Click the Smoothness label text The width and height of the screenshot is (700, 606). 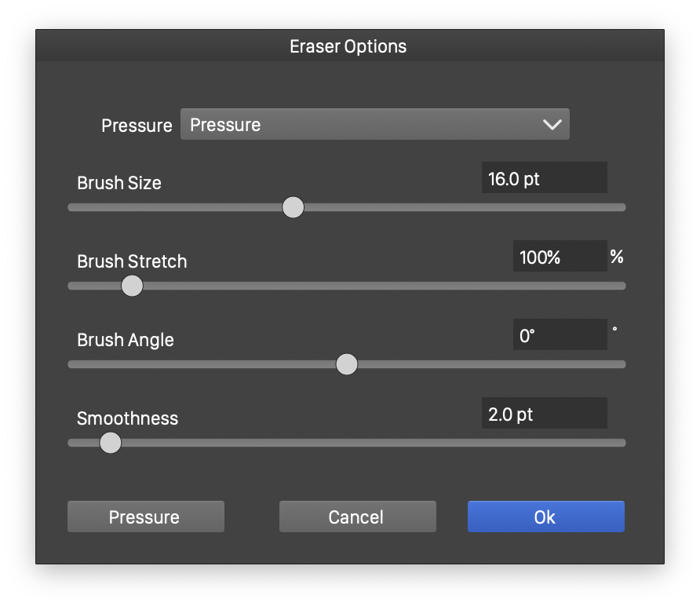[x=127, y=418]
